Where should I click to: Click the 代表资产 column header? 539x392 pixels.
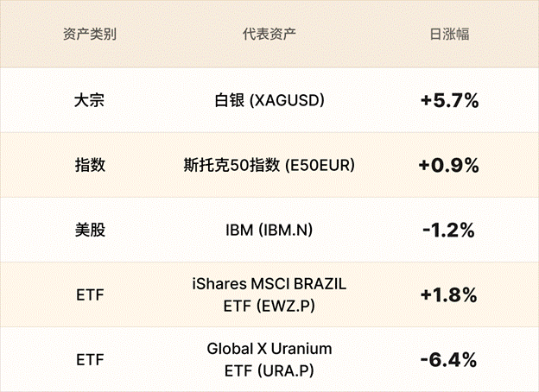pos(269,35)
